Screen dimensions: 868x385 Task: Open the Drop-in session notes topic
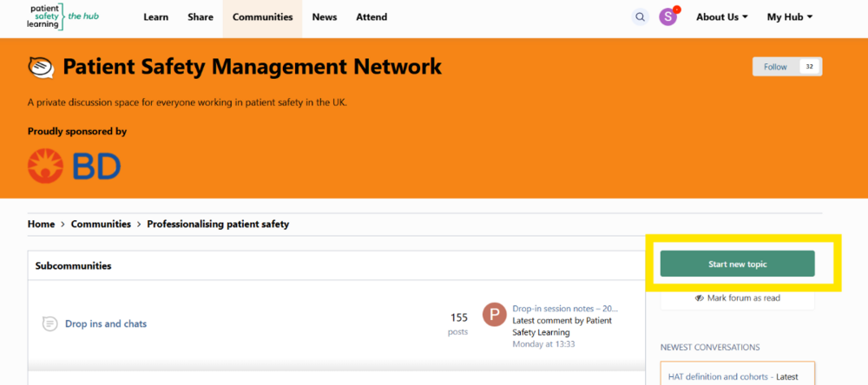pyautogui.click(x=565, y=309)
